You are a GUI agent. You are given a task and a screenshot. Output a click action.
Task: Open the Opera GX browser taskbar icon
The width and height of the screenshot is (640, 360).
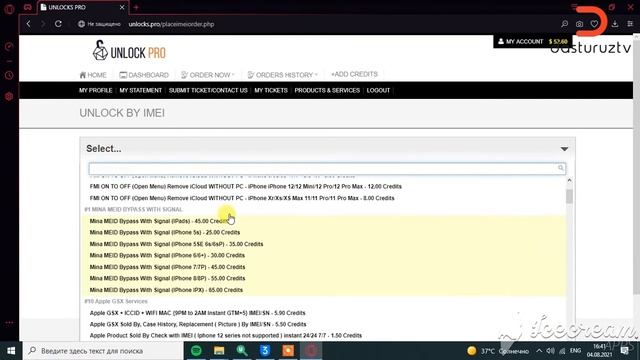[x=311, y=351]
